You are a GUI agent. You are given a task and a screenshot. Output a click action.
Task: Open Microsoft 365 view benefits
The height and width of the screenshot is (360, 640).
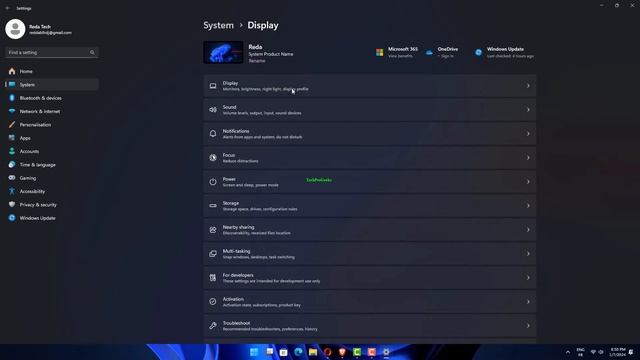pos(397,53)
